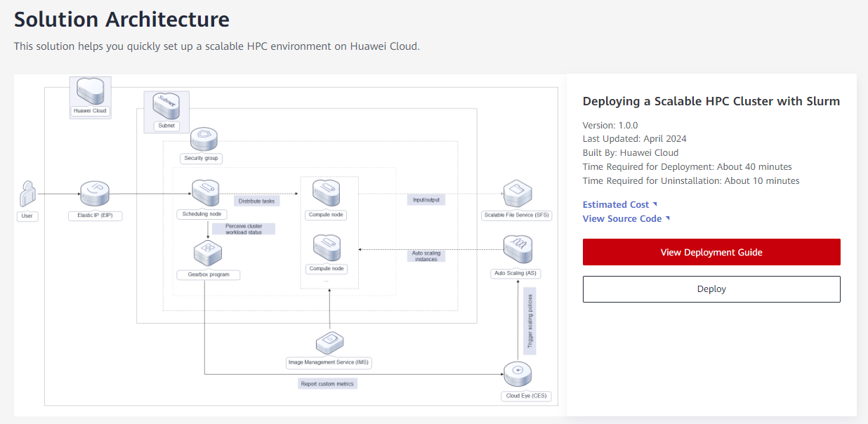
Task: Select the upper Compute node icon
Action: point(327,193)
